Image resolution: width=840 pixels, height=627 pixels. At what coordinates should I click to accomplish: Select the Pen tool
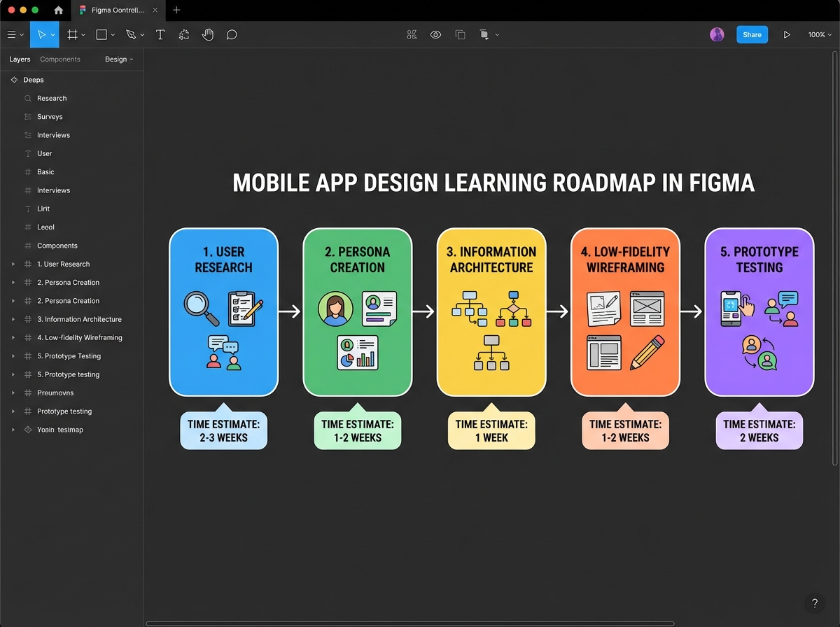pos(130,34)
